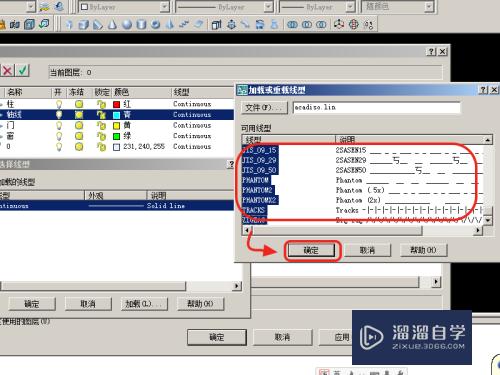
Task: Select the TRACKS linetype row
Action: pos(362,210)
